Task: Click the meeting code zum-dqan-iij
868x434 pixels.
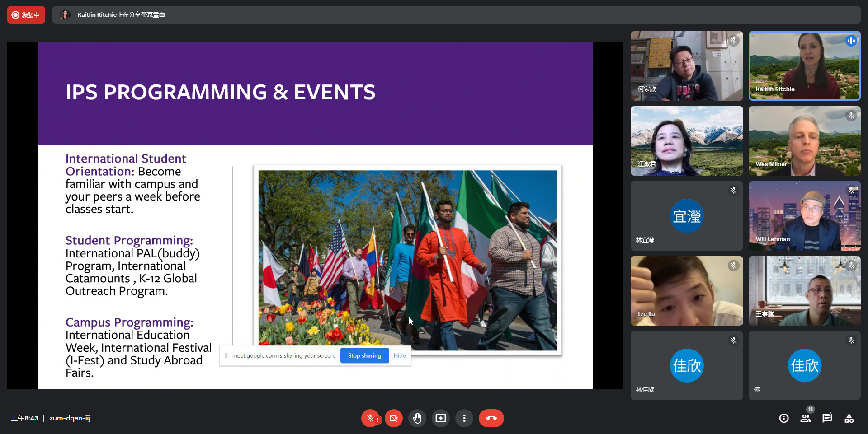Action: point(70,418)
